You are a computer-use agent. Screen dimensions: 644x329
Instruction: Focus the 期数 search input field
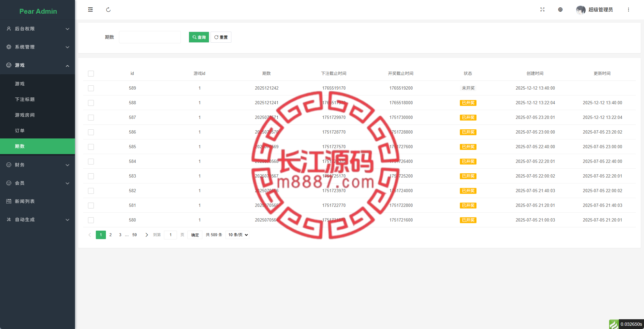[x=150, y=37]
